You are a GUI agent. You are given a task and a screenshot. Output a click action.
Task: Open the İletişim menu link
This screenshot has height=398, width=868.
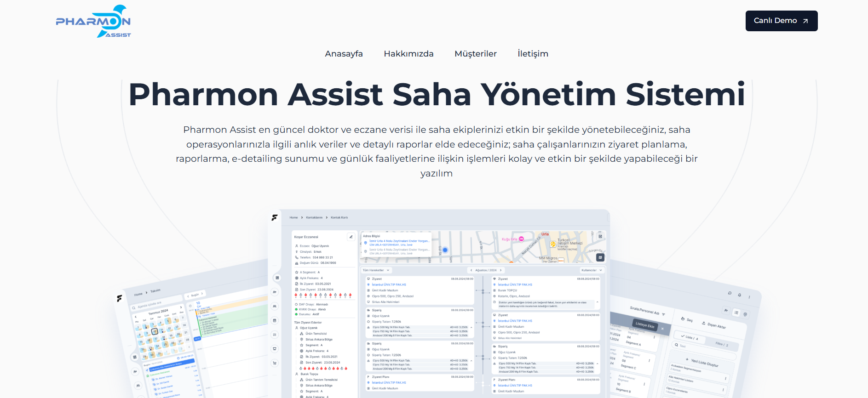[x=533, y=54]
